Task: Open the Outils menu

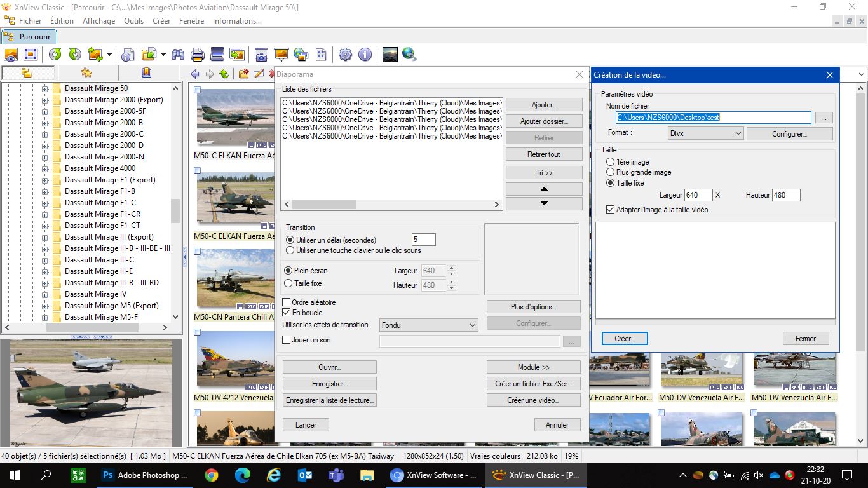Action: pos(133,21)
